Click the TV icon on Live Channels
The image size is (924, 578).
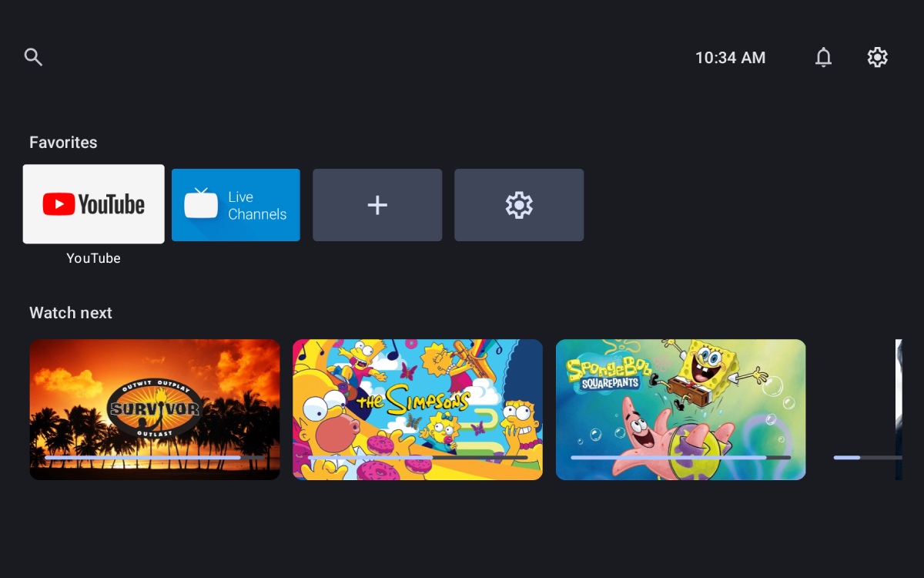tap(201, 204)
